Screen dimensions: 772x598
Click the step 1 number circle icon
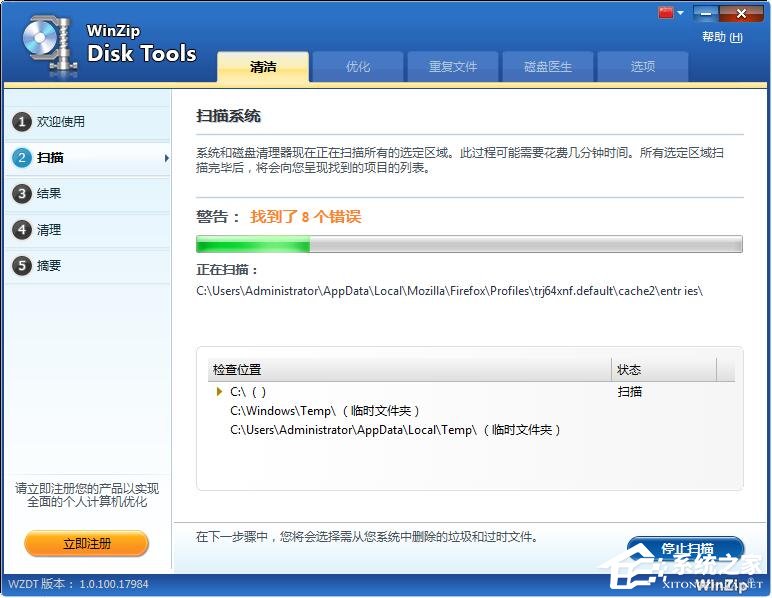[22, 122]
